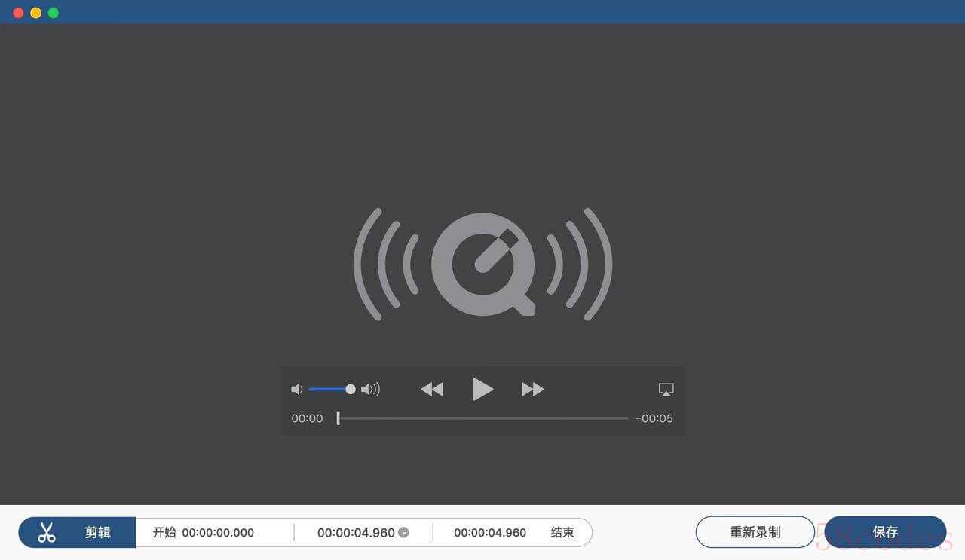Image resolution: width=965 pixels, height=560 pixels.
Task: Click the 开始 label text
Action: (x=164, y=532)
